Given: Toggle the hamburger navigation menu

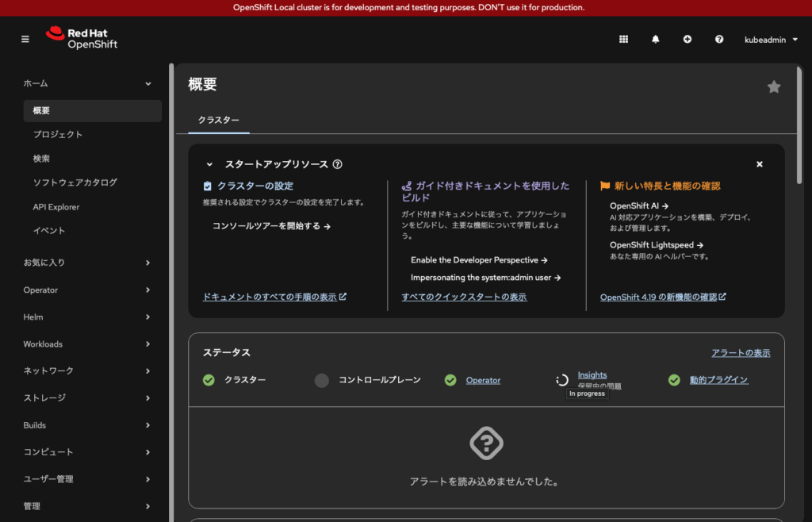Looking at the screenshot, I should click(25, 39).
